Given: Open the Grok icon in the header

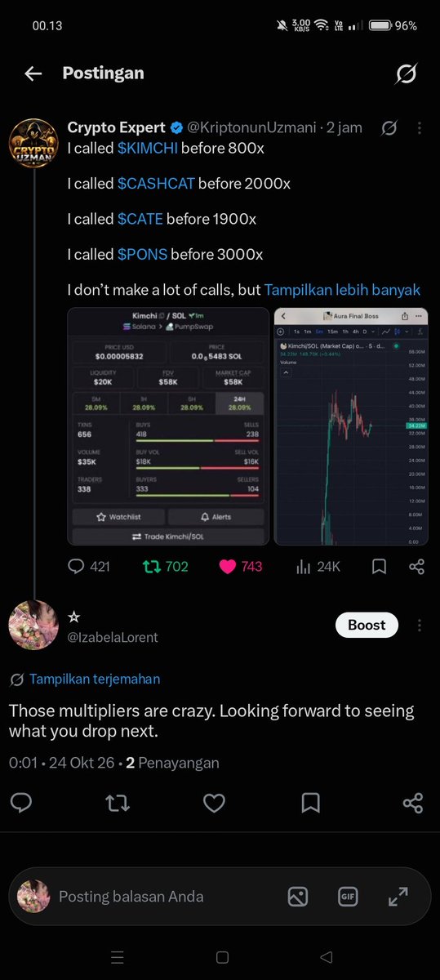Looking at the screenshot, I should point(406,74).
